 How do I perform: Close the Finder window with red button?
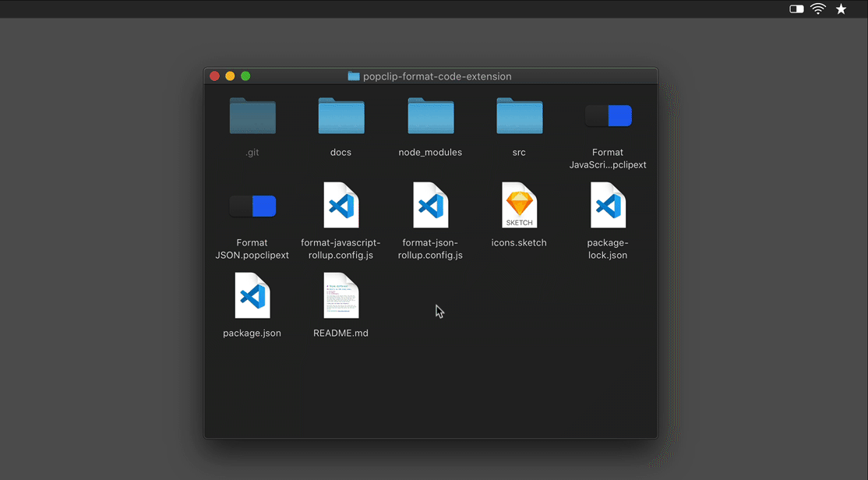click(215, 76)
